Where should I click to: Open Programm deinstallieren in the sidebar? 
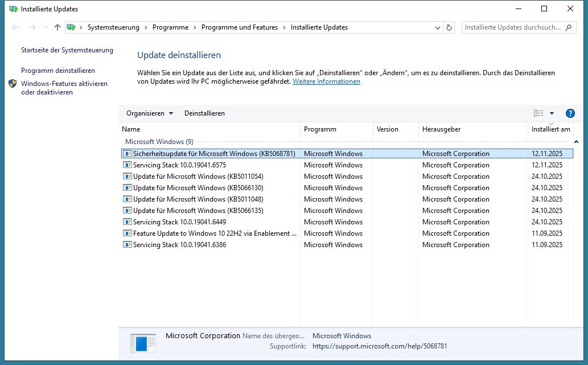(58, 71)
